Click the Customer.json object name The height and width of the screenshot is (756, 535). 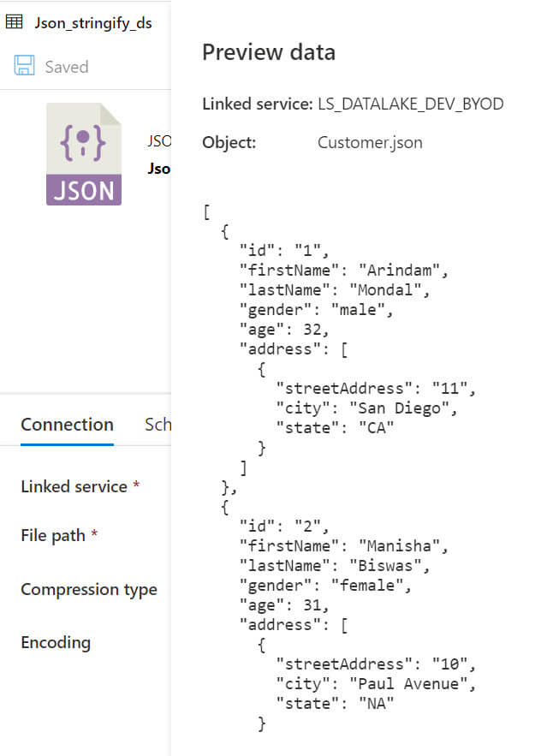point(370,142)
